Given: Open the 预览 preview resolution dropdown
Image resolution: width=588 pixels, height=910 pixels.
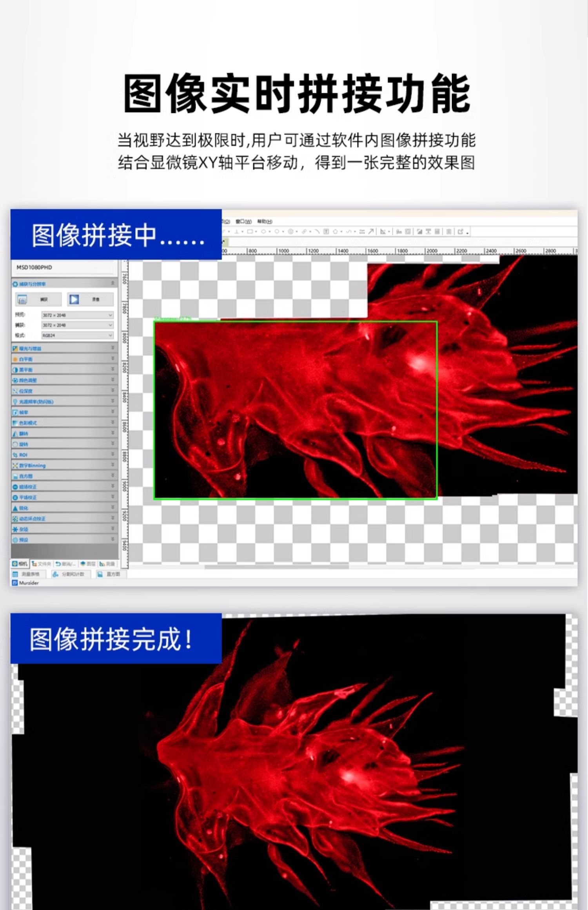Looking at the screenshot, I should 77,315.
